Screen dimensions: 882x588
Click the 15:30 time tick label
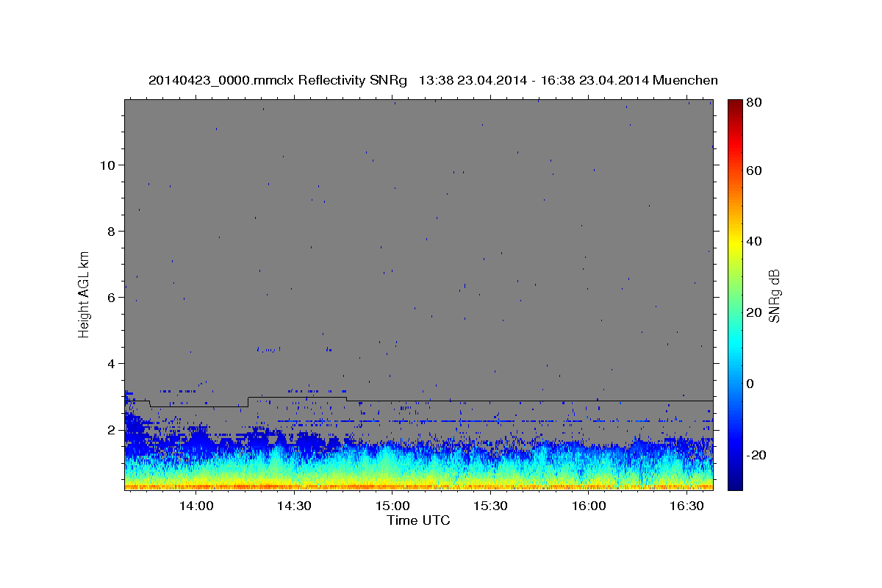[491, 506]
